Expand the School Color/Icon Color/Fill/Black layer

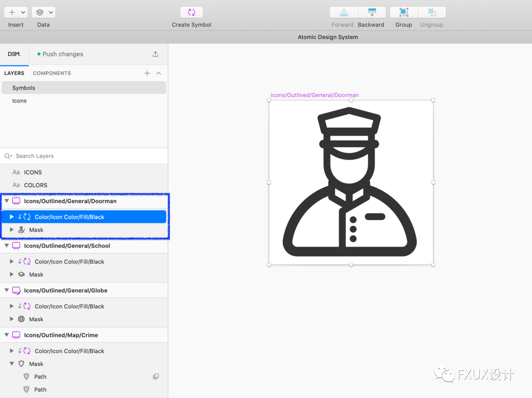pos(11,261)
